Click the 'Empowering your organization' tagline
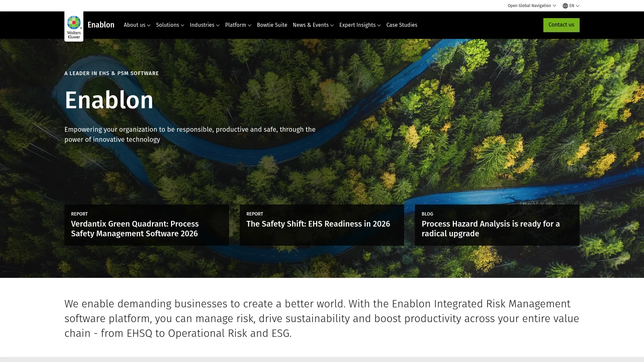Image resolution: width=644 pixels, height=362 pixels. tap(190, 134)
